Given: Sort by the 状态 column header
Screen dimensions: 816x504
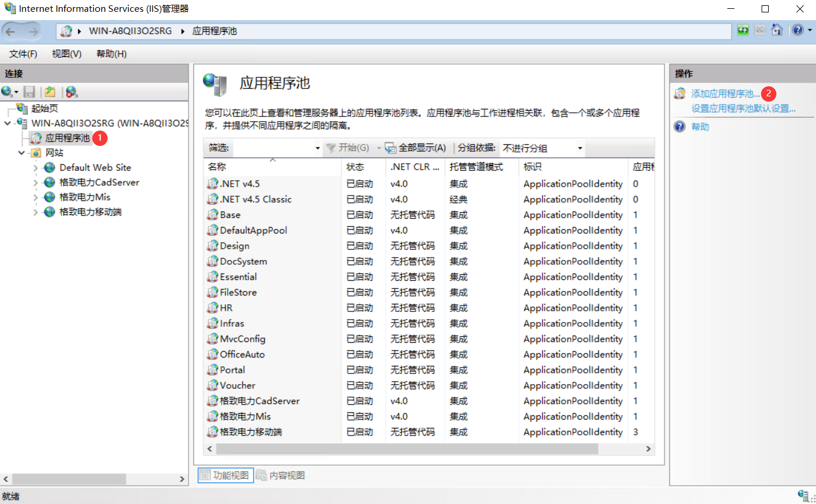Looking at the screenshot, I should (364, 167).
